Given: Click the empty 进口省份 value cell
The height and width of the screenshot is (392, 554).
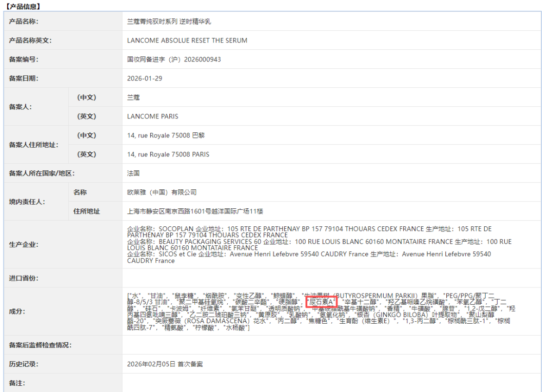Looking at the screenshot, I should point(331,278).
